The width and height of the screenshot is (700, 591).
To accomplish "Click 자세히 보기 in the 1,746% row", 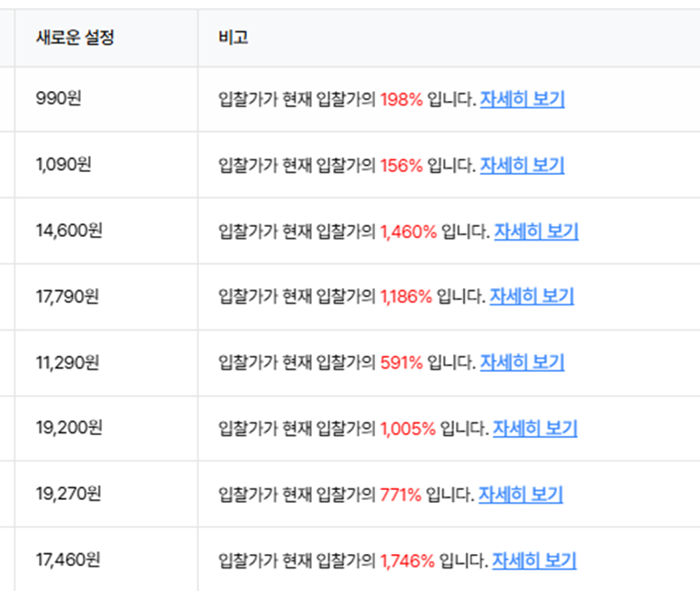I will tap(534, 560).
